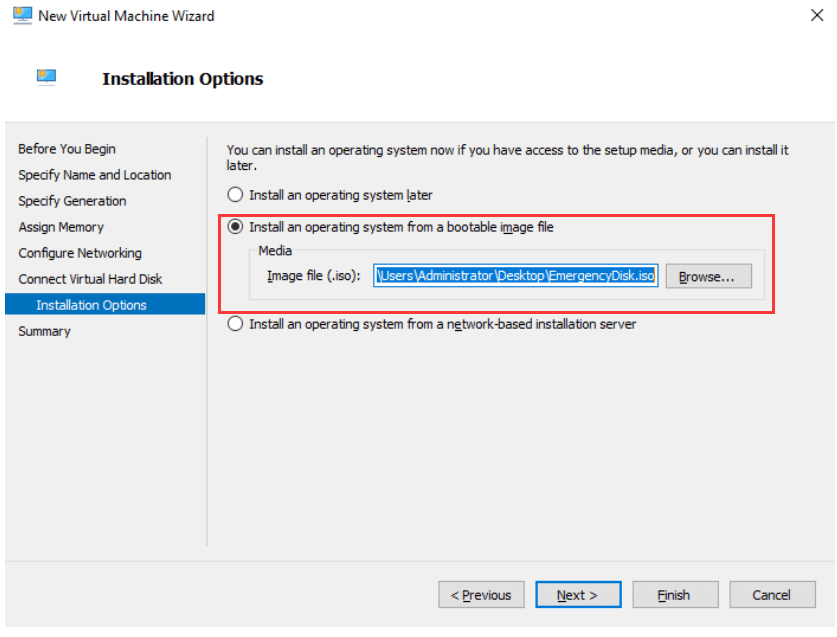Screen dimensions: 837x637
Task: Click the Installation Options header icon
Action: (47, 78)
